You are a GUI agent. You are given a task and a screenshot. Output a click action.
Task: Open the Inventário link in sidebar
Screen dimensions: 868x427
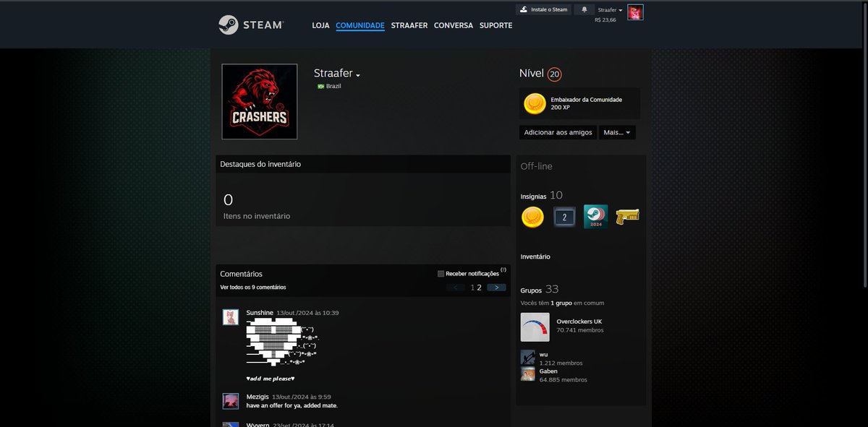(535, 256)
